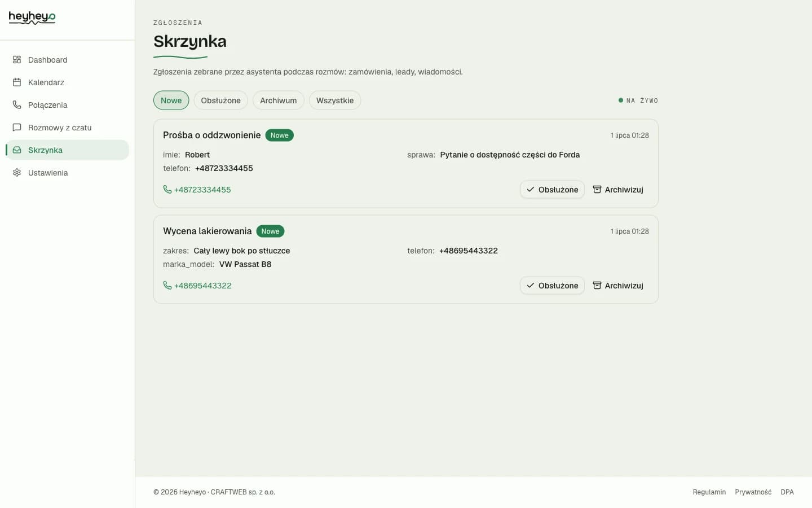Screen dimensions: 812x508
Task: Select the Nowe filter tab
Action: click(171, 100)
